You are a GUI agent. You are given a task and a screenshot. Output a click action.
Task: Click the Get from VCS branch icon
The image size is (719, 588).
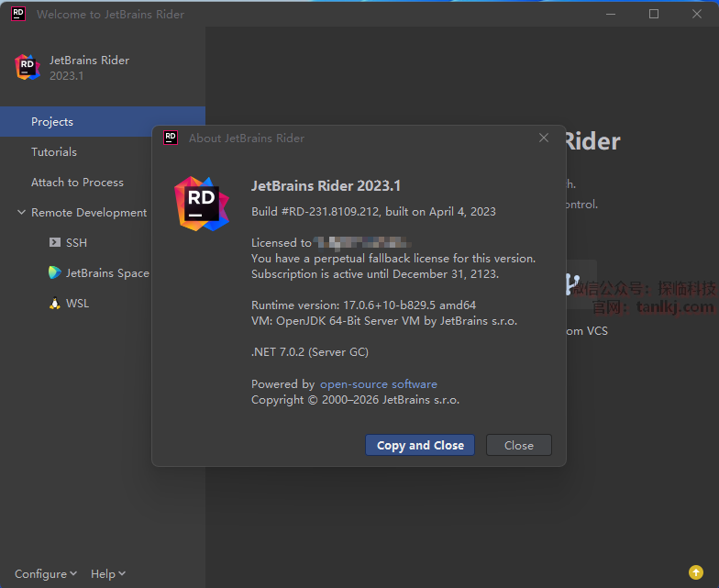[573, 284]
